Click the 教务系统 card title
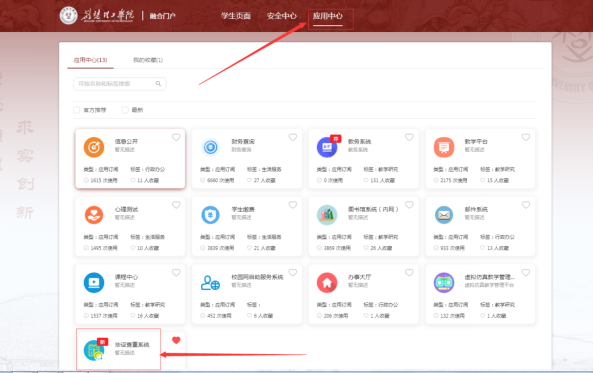 (360, 141)
